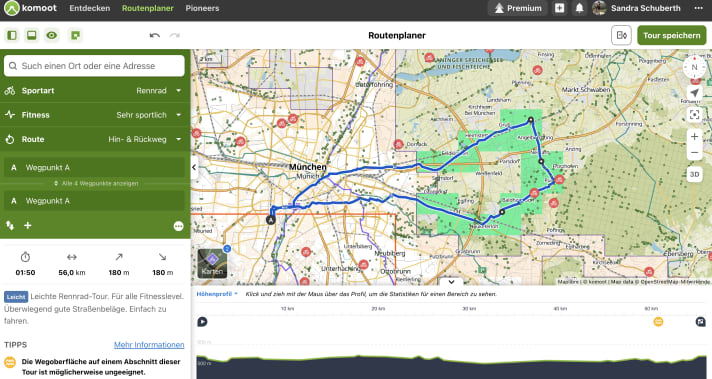Expand Alle 4 Wegpunkte anzeigen
This screenshot has height=379, width=712.
(x=95, y=183)
